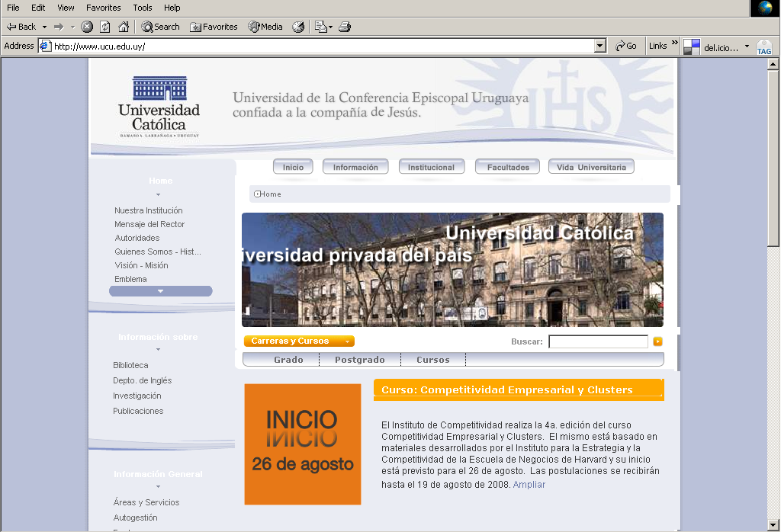Click the Buscar search input field
This screenshot has height=532, width=781.
(x=598, y=341)
